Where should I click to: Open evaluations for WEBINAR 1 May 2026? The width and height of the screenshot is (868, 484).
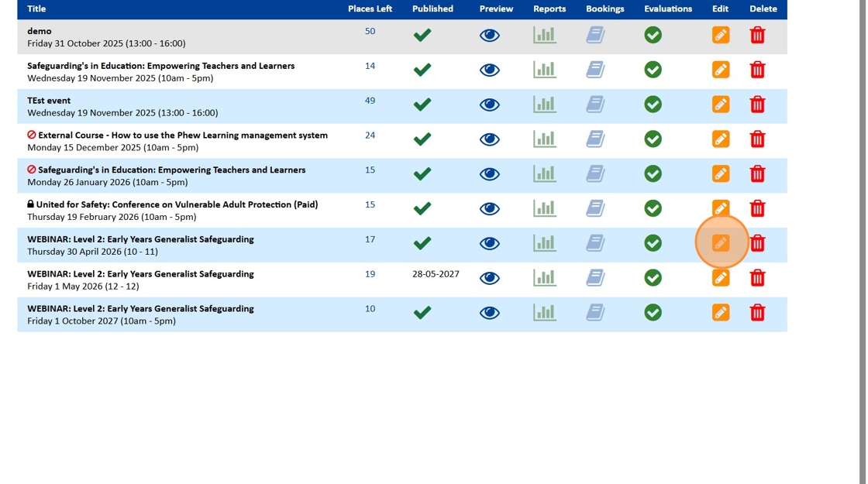point(653,278)
